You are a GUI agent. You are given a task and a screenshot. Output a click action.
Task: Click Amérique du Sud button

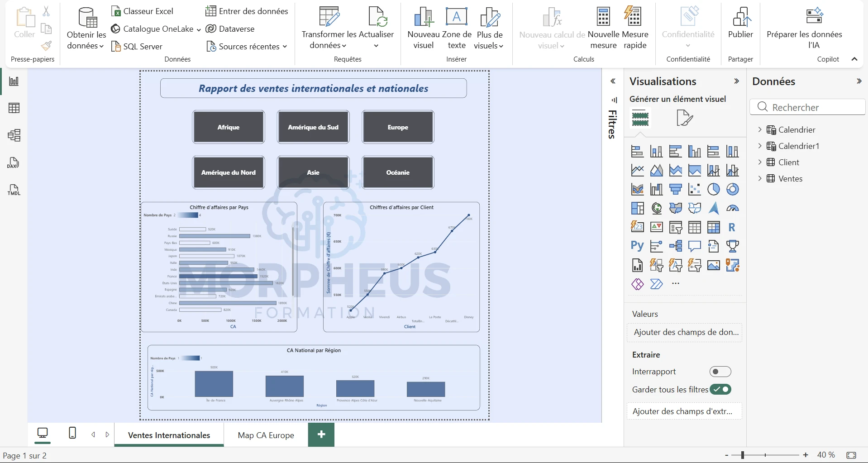(x=313, y=127)
